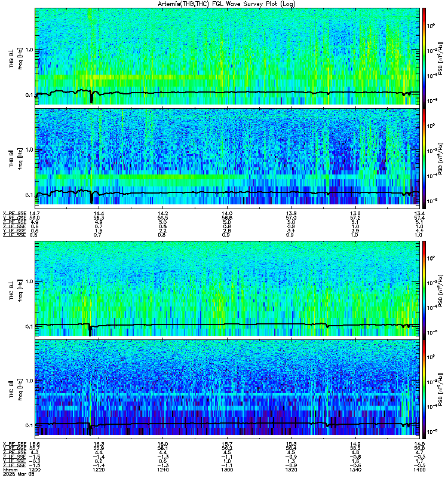Click the 'PSD [nT²/Hz]' label of THB B⊥ color bar
Image resolution: width=448 pixels, height=478 pixels.
tap(440, 58)
